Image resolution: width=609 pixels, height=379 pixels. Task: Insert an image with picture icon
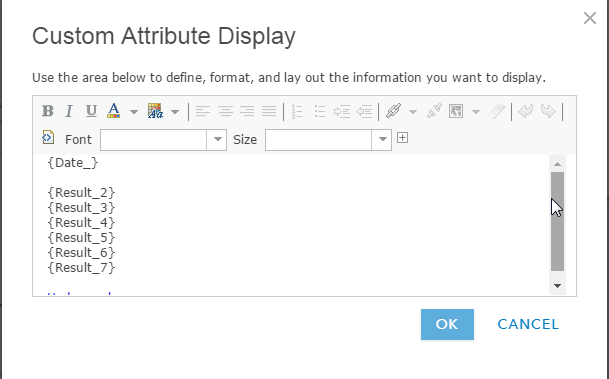(x=456, y=111)
